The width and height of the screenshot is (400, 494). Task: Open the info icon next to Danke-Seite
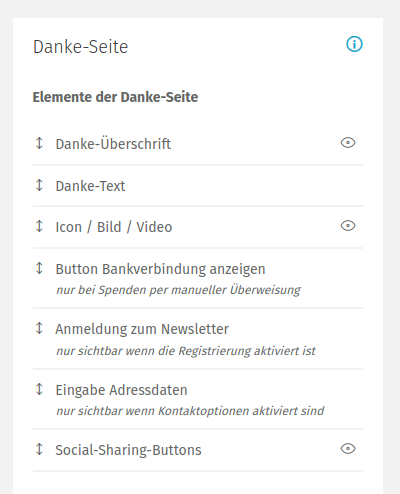pyautogui.click(x=354, y=44)
